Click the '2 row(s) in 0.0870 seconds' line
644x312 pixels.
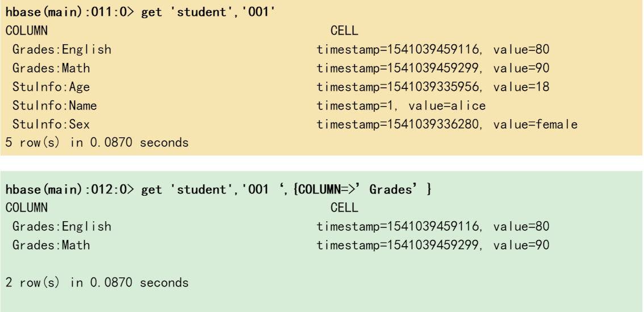[97, 283]
